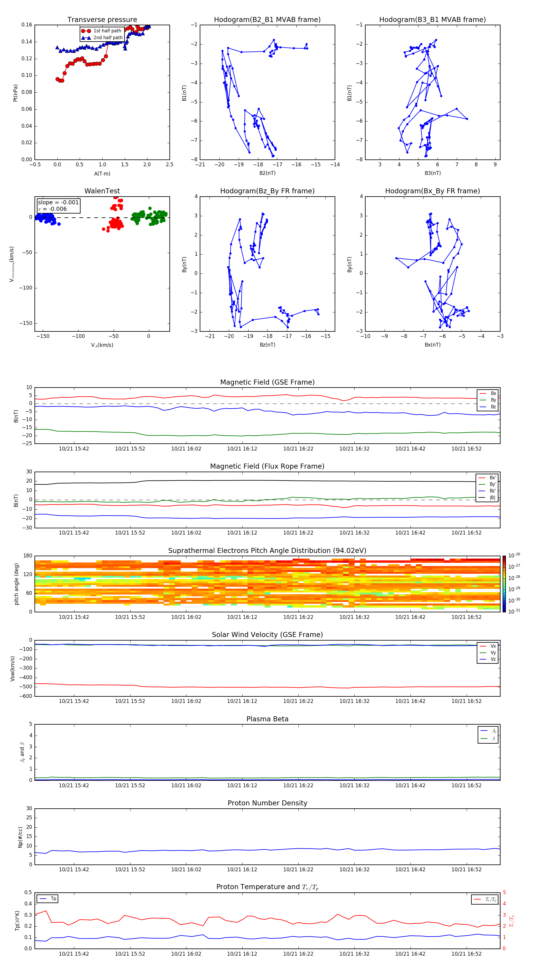Click the 'Vx' velocity legend entry
The image size is (535, 980).
pos(488,646)
